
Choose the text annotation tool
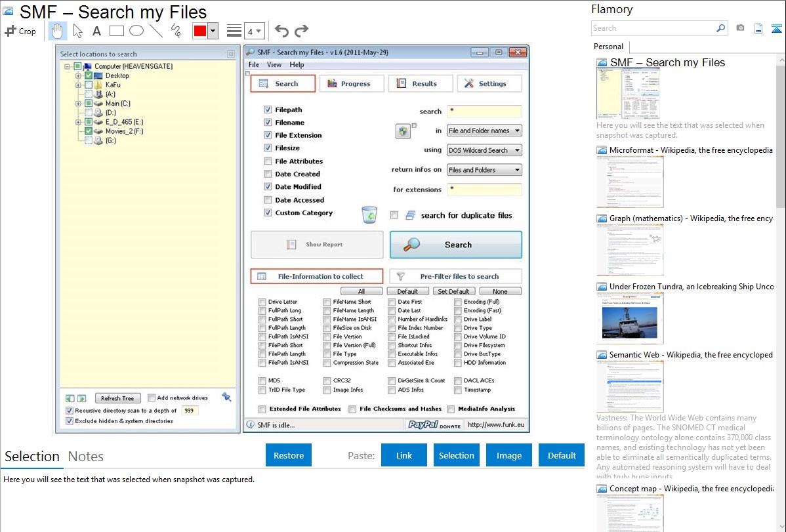pos(96,31)
